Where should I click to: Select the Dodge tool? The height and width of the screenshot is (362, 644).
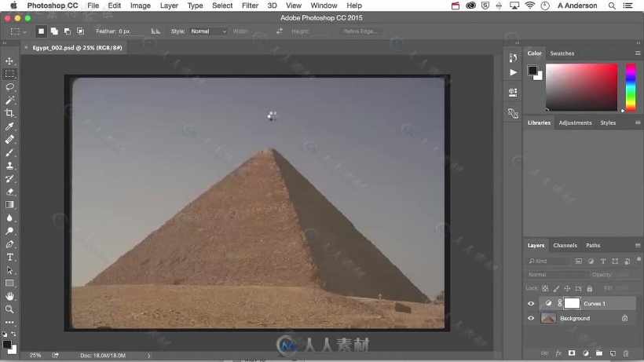[9, 231]
